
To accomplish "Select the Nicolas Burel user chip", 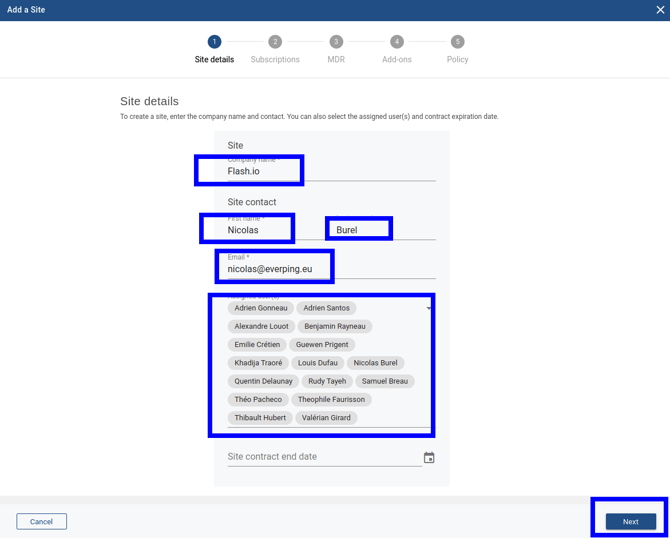I will pos(376,363).
